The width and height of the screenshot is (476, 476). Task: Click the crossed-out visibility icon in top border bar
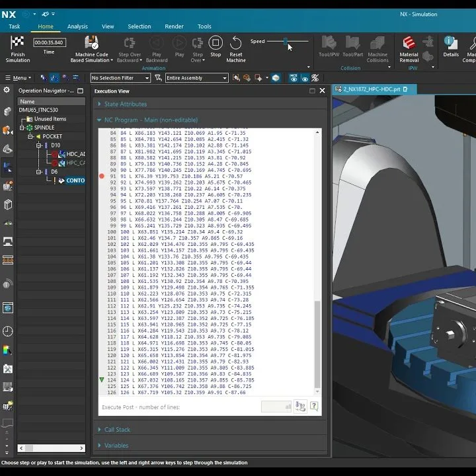point(315,78)
